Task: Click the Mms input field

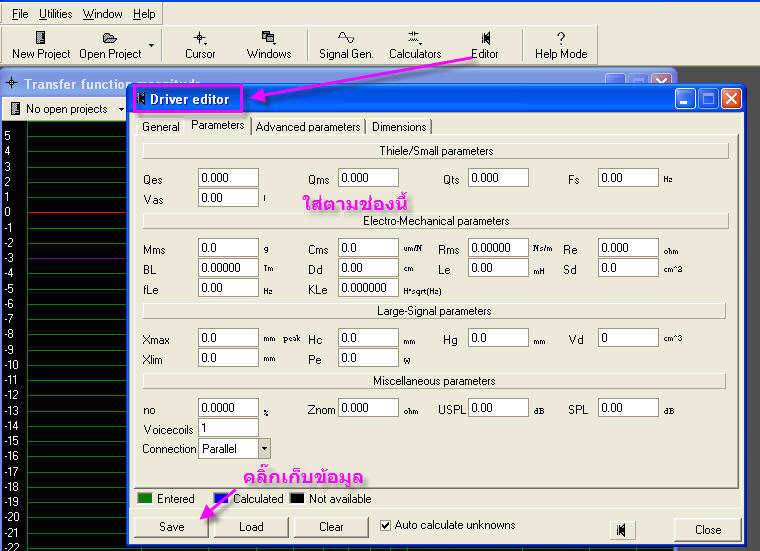Action: pos(228,248)
